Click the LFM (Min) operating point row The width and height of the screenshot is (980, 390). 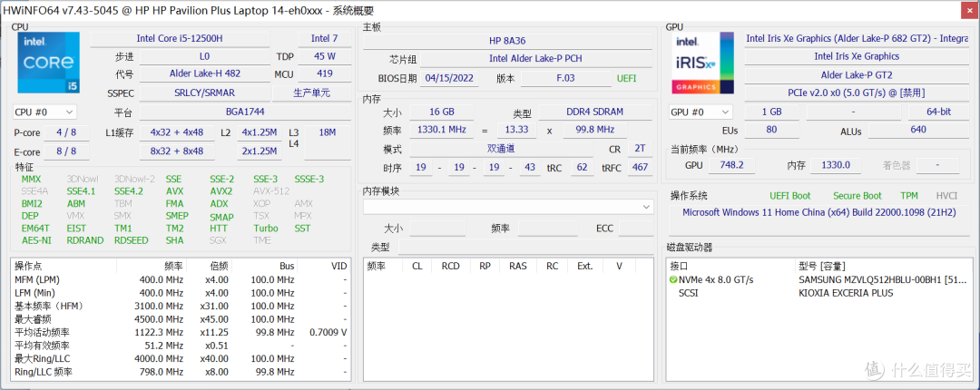[x=180, y=292]
